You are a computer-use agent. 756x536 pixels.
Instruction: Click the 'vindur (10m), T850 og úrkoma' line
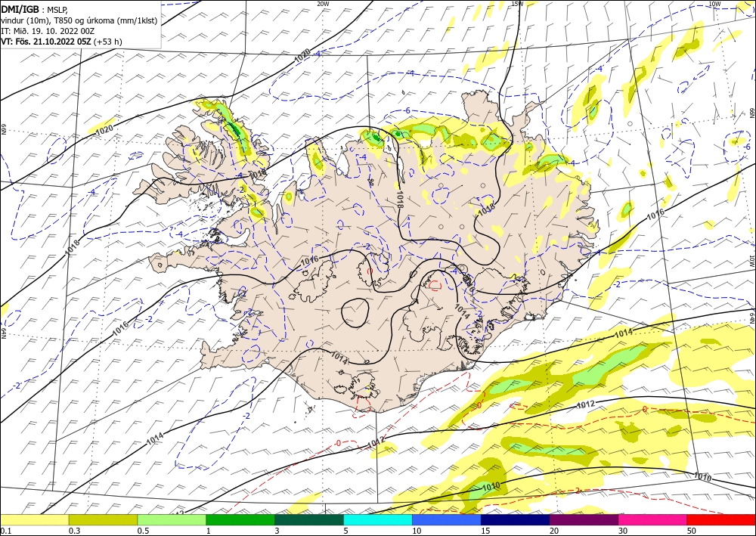[79, 20]
